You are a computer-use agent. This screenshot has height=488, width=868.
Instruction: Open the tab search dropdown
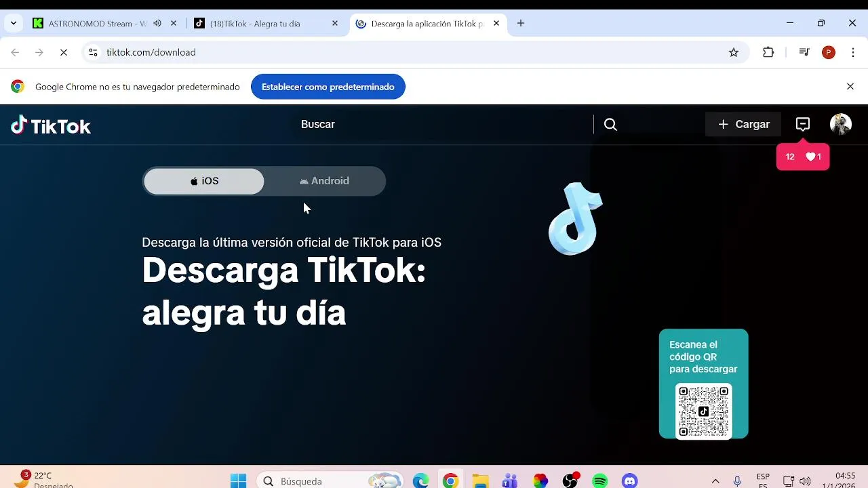click(13, 23)
